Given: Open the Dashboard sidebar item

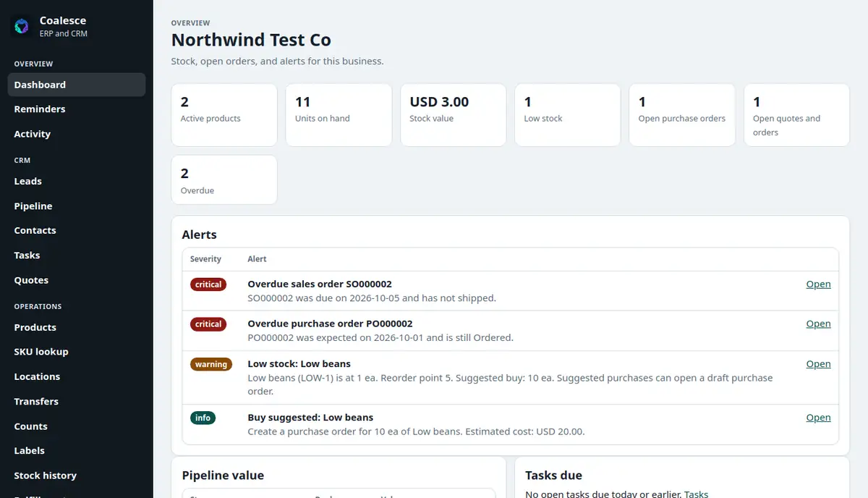Looking at the screenshot, I should 77,85.
